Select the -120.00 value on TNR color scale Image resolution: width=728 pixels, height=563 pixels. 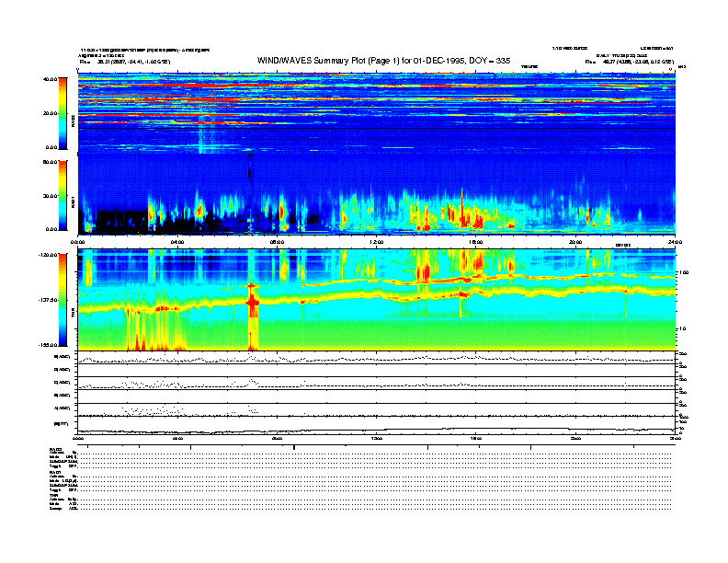pos(48,255)
